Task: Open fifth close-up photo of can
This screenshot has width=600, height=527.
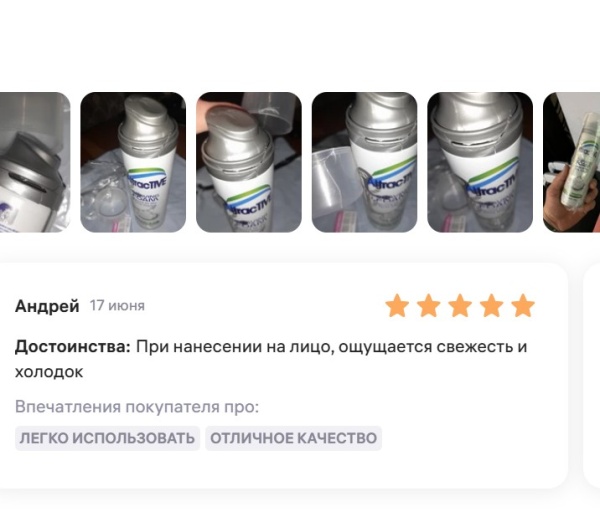Action: pyautogui.click(x=480, y=162)
